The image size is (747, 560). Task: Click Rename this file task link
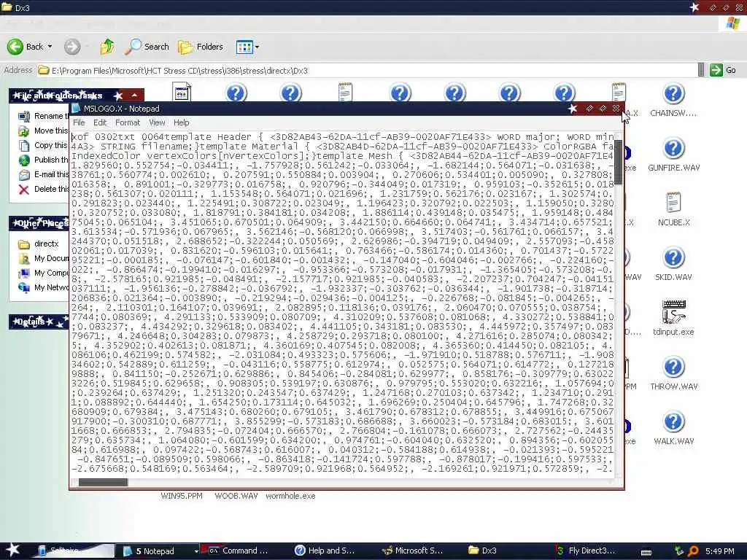43,116
